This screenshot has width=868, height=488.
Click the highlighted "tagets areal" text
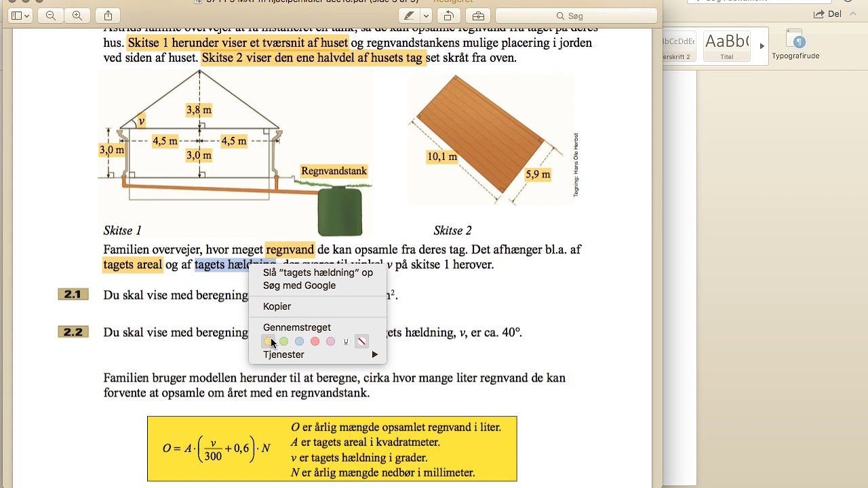tap(132, 264)
